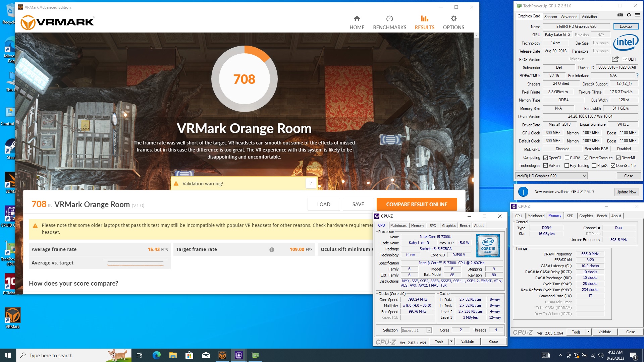Click Bus Interface question mark in GPU-Z
This screenshot has width=644, height=362.
click(x=637, y=76)
